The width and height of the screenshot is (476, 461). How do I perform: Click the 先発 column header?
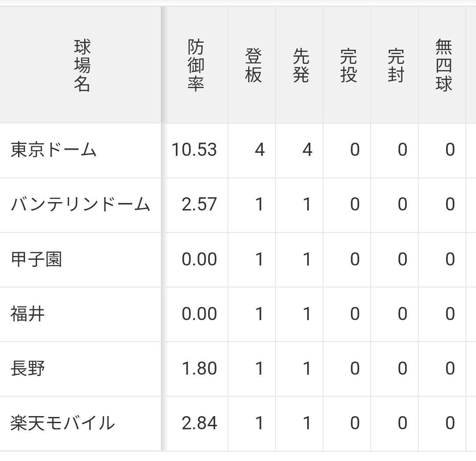(x=301, y=65)
